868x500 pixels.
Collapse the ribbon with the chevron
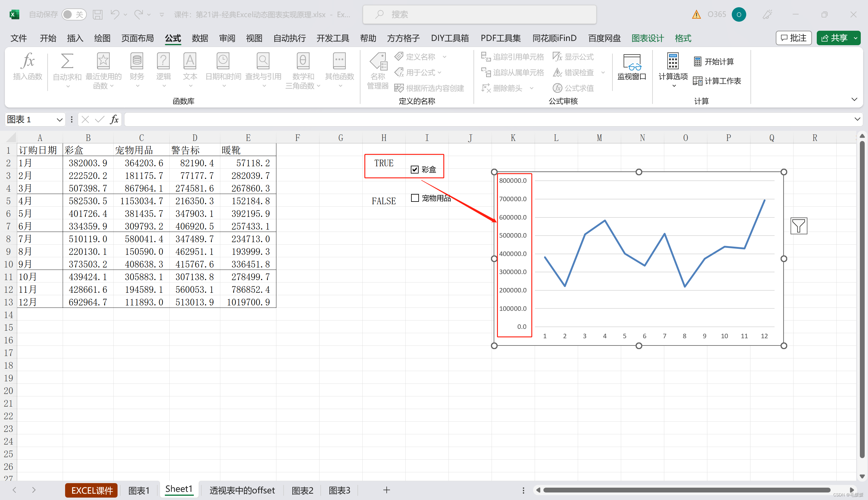(x=854, y=99)
